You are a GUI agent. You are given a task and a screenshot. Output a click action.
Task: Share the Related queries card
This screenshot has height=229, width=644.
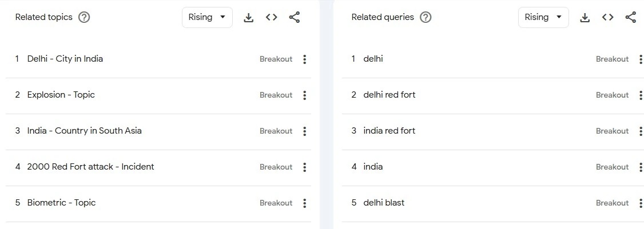pos(631,17)
